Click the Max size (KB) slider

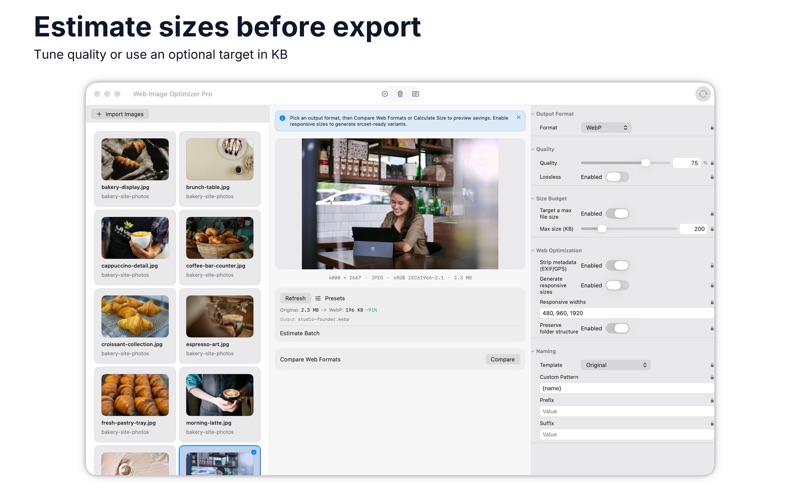tap(629, 229)
